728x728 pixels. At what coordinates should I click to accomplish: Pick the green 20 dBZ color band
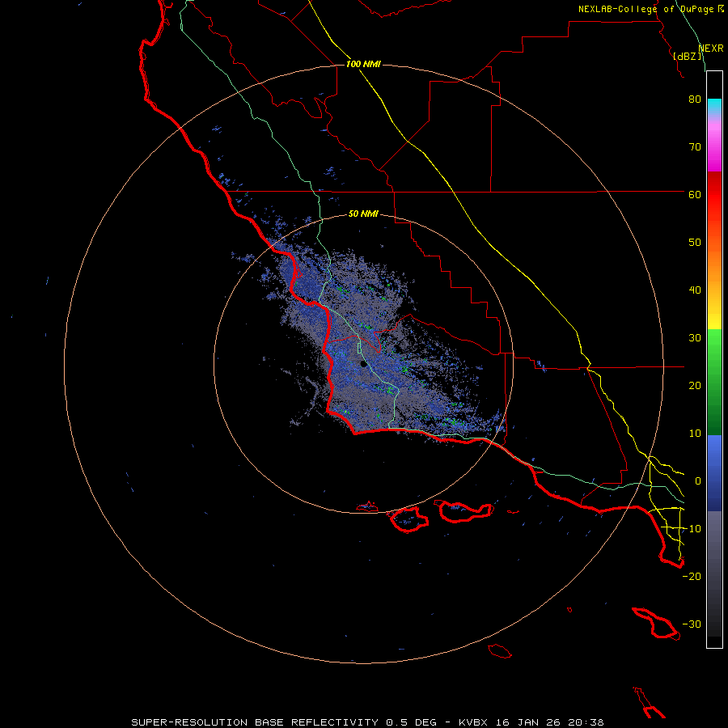pyautogui.click(x=714, y=385)
